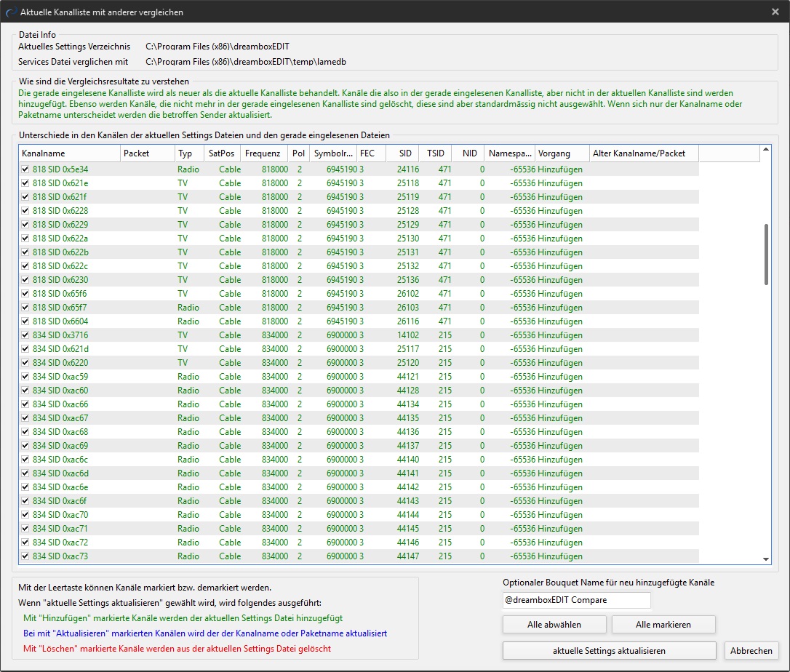Toggle the checkbox for 818 SID 0x6604
This screenshot has width=790, height=672.
click(25, 321)
